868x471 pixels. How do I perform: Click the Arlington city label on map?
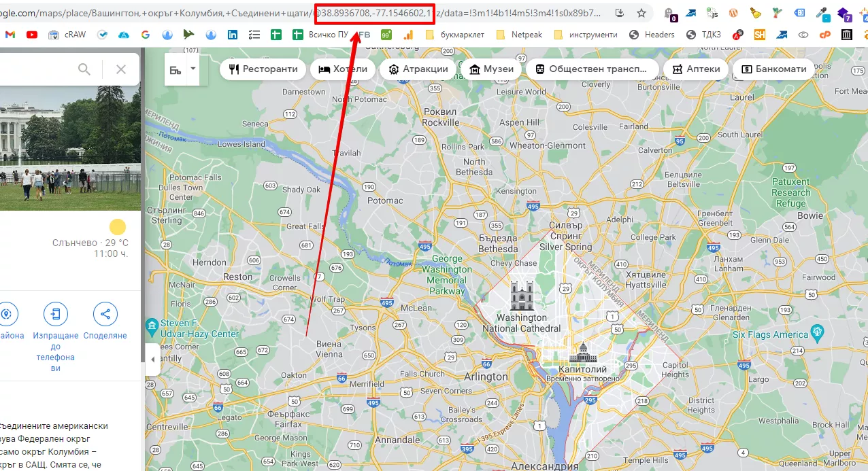(486, 376)
